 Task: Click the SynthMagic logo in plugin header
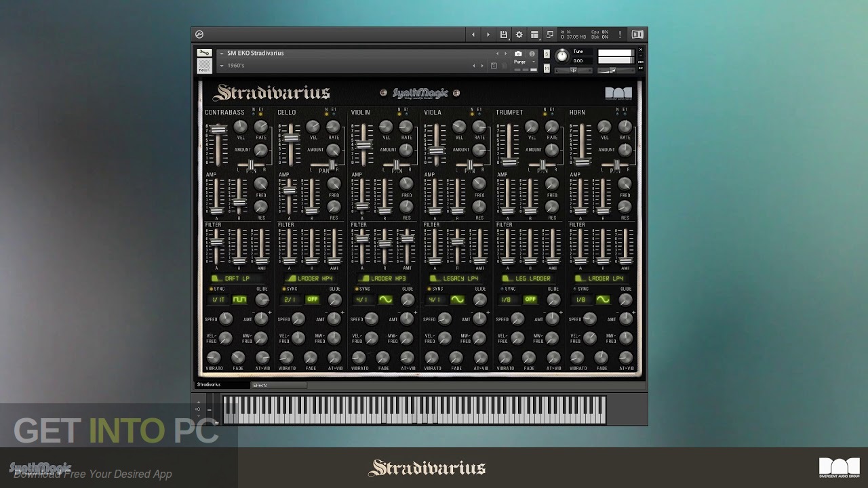[420, 93]
